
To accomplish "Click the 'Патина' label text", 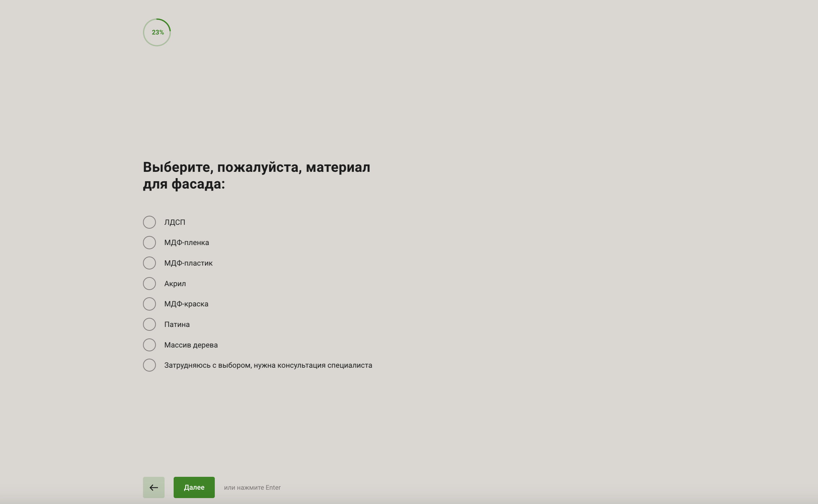I will pos(177,324).
